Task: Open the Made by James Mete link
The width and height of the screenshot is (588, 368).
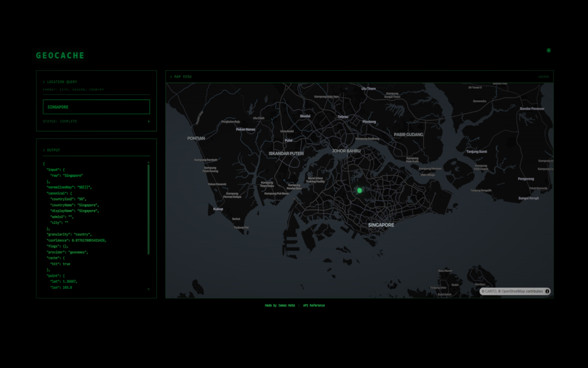Action: 280,305
